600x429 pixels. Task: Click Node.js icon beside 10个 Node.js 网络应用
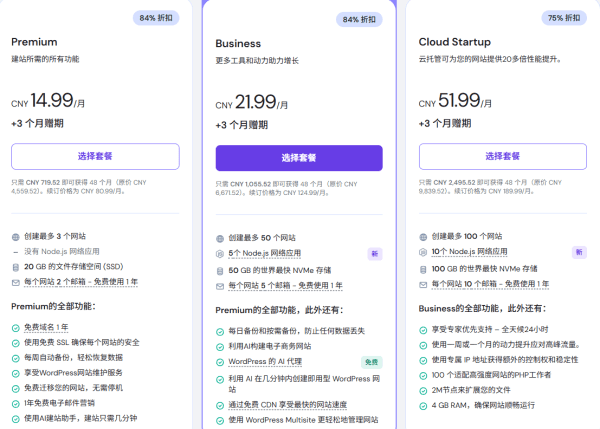coord(423,252)
